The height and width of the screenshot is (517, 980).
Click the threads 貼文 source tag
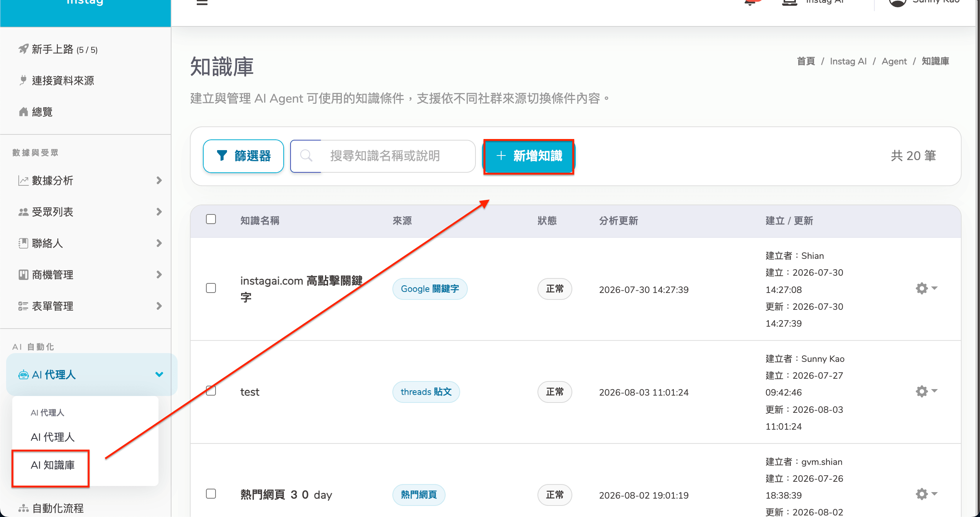pos(426,392)
